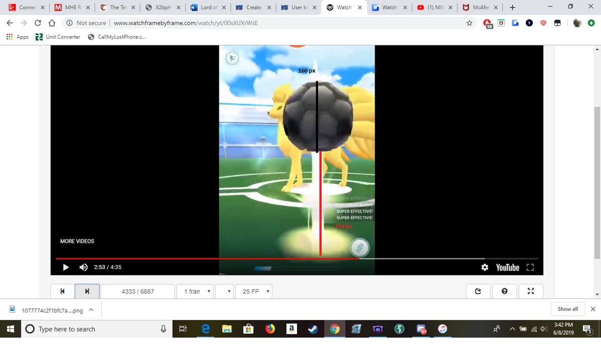This screenshot has width=601, height=364.
Task: Open the help question-mark button
Action: tap(504, 291)
